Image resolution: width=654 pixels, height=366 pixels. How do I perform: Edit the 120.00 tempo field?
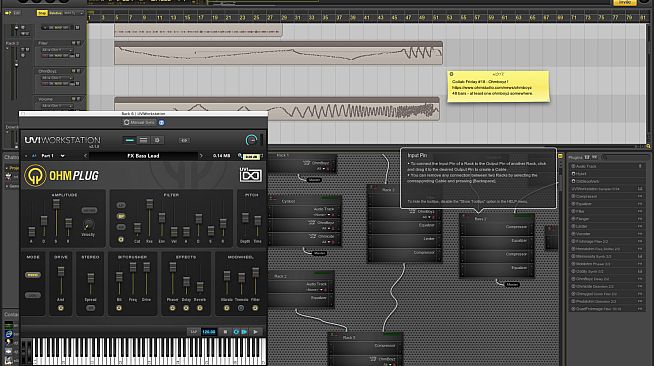209,332
